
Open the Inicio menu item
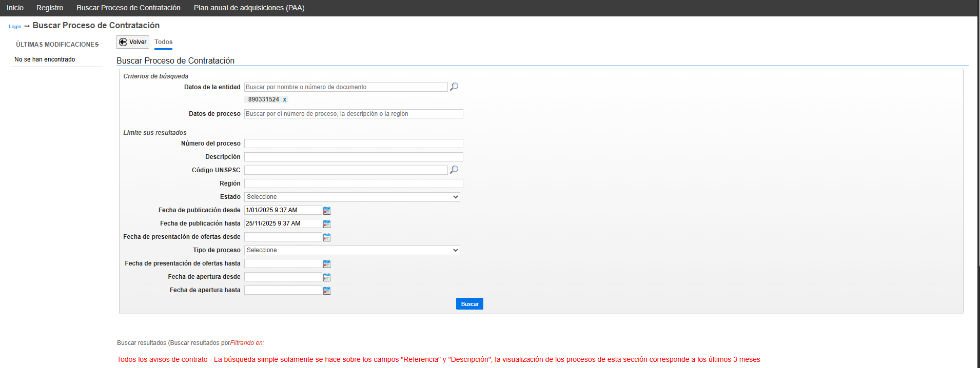tap(15, 8)
